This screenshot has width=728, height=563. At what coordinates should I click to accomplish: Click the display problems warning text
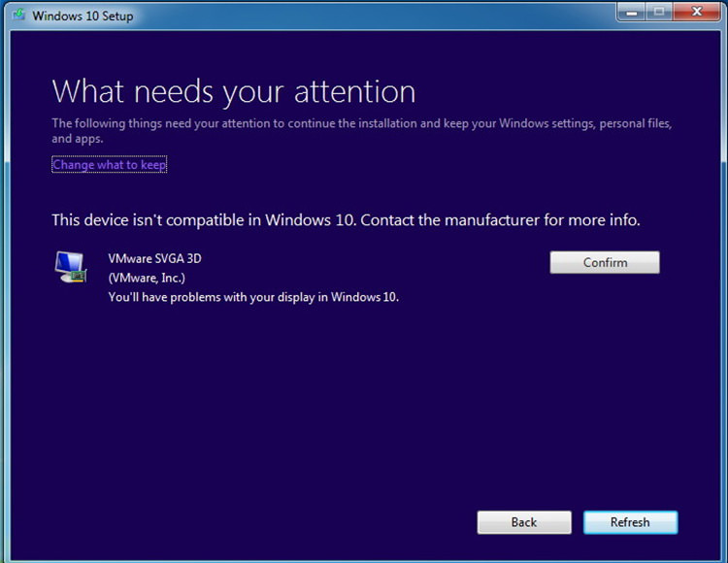252,297
